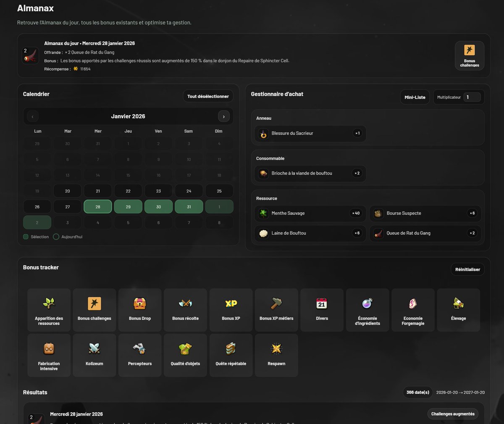Click the Bourse Suspecte resource row
504x424 pixels.
pyautogui.click(x=425, y=213)
